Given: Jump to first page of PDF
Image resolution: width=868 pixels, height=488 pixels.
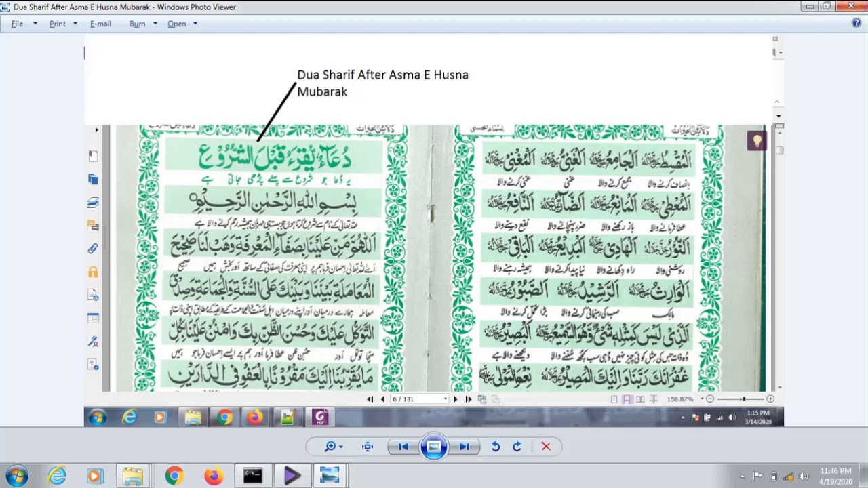Looking at the screenshot, I should click(370, 399).
